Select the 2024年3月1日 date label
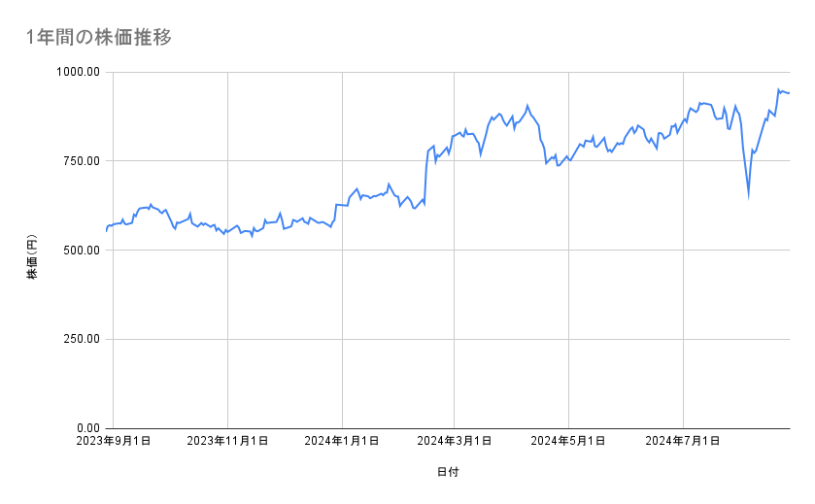Viewport: 815px width, 504px height. (x=455, y=441)
